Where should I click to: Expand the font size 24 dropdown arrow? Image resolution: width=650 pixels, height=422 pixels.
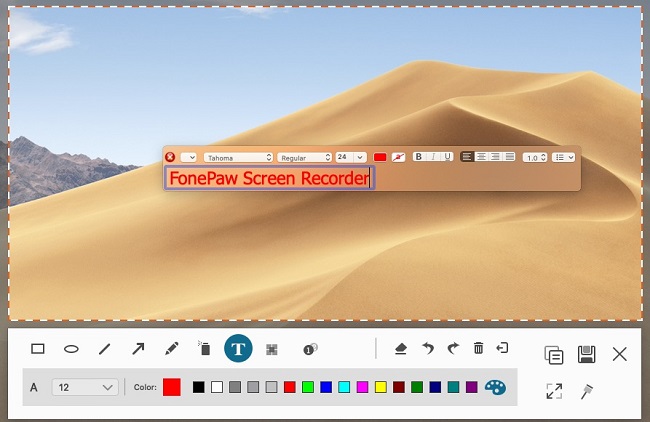click(360, 157)
